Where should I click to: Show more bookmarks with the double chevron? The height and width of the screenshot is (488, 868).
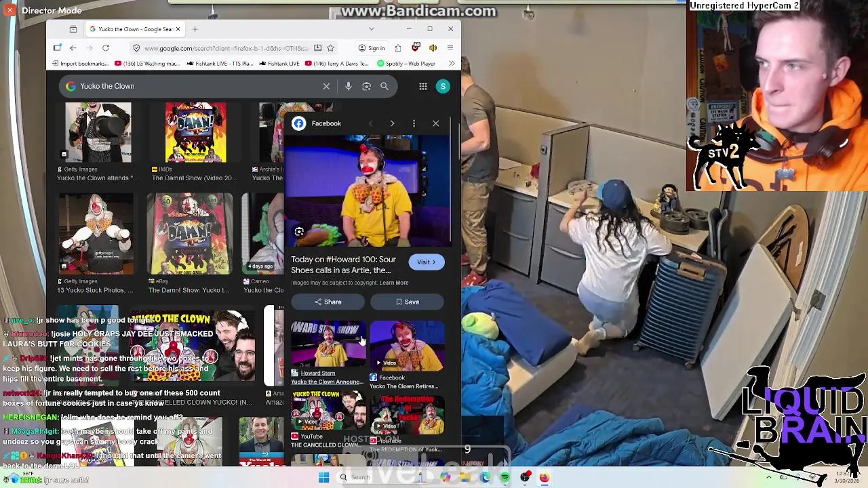(451, 64)
